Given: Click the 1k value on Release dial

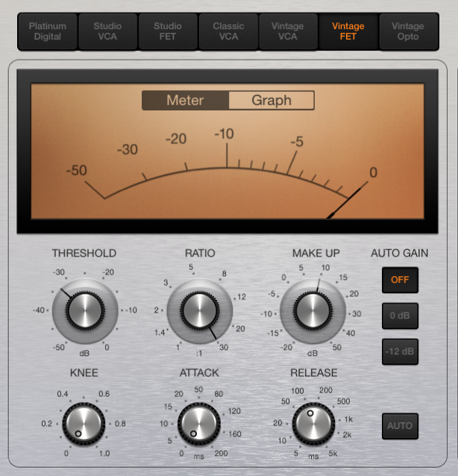Looking at the screenshot, I should [x=349, y=419].
